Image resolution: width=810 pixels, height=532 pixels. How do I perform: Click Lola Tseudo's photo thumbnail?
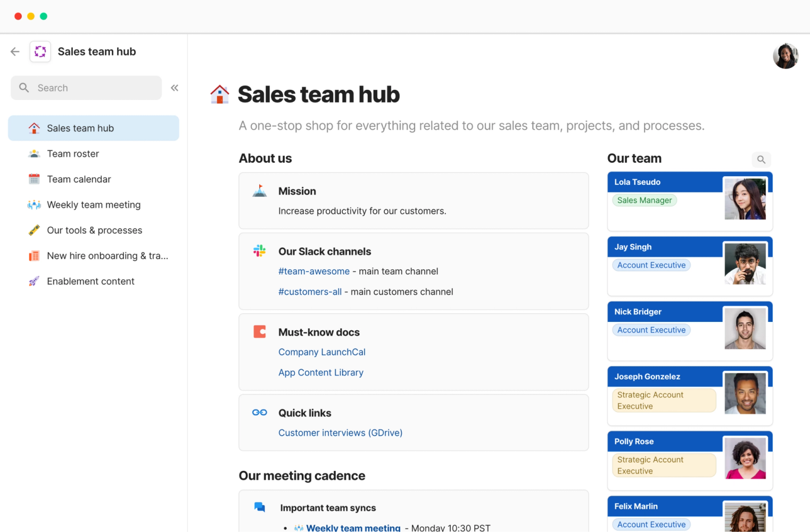(x=745, y=198)
